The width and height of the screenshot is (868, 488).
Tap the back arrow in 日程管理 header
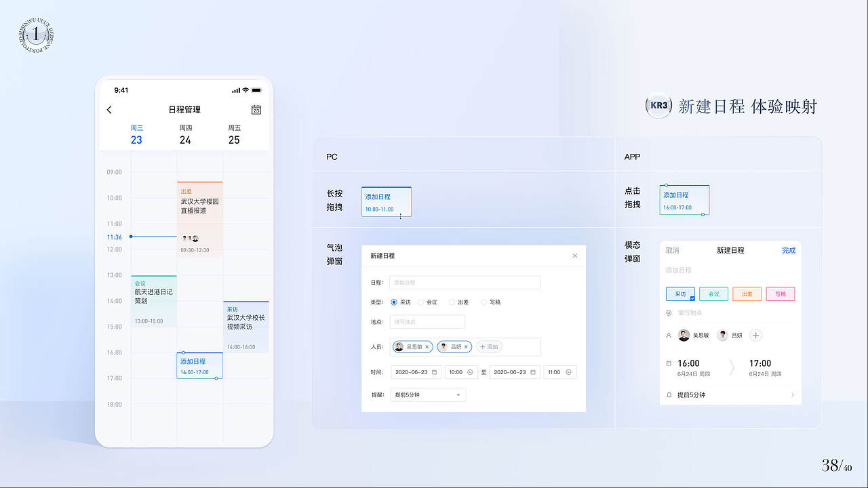point(109,110)
